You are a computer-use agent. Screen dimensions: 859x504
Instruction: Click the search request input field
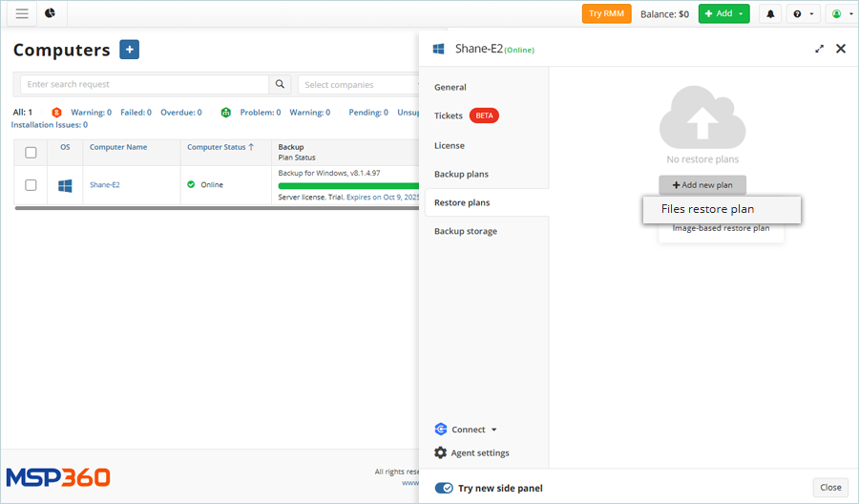point(144,85)
